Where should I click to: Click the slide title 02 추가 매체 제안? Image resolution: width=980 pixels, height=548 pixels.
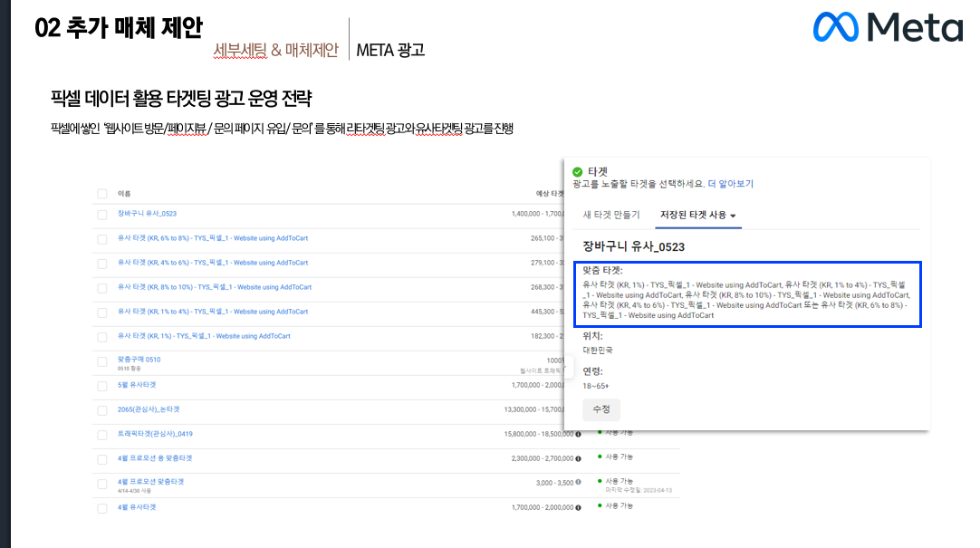pos(119,27)
